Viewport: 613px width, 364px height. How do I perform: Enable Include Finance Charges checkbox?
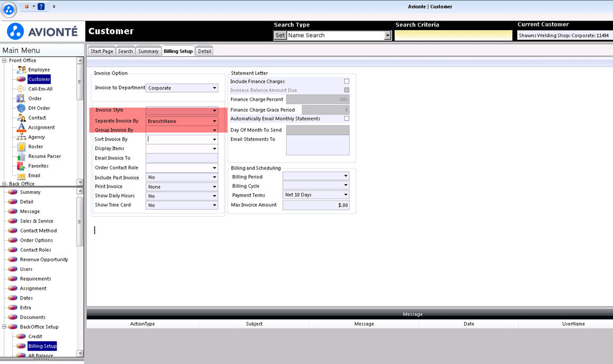pyautogui.click(x=347, y=81)
